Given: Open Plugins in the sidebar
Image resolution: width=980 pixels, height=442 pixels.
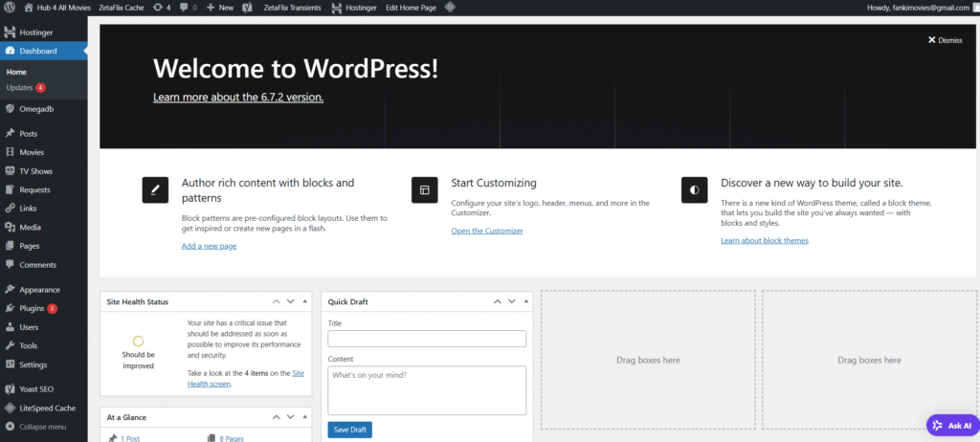Looking at the screenshot, I should (x=44, y=308).
